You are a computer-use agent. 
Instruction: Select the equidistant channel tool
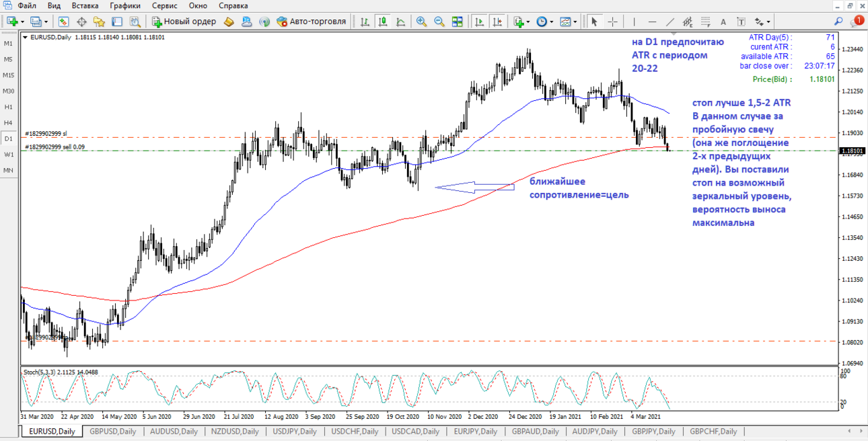(x=688, y=22)
